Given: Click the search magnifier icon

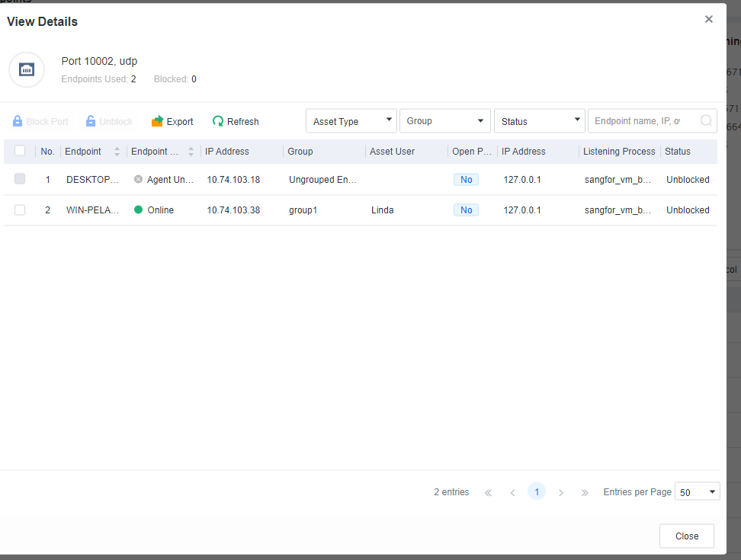Looking at the screenshot, I should coord(706,120).
